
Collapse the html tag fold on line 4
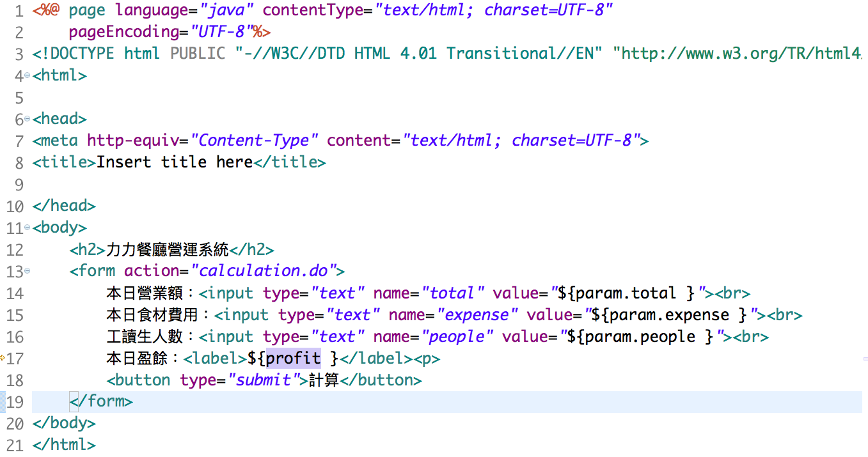pos(27,76)
